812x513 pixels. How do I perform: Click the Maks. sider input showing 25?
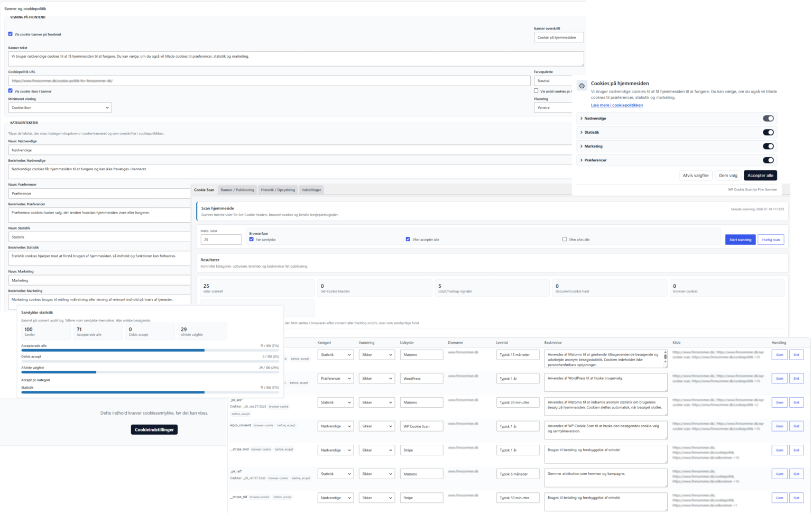click(221, 240)
